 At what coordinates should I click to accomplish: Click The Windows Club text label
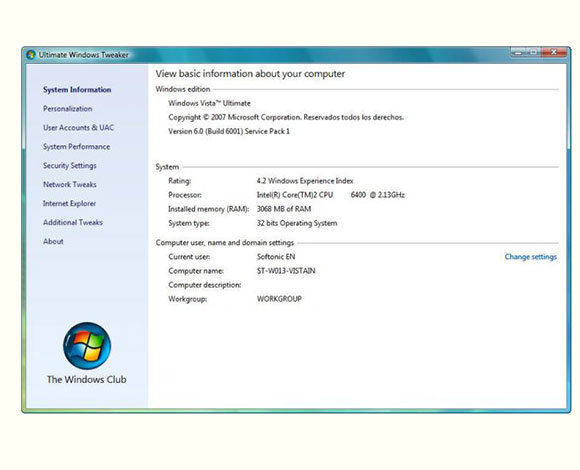point(87,379)
